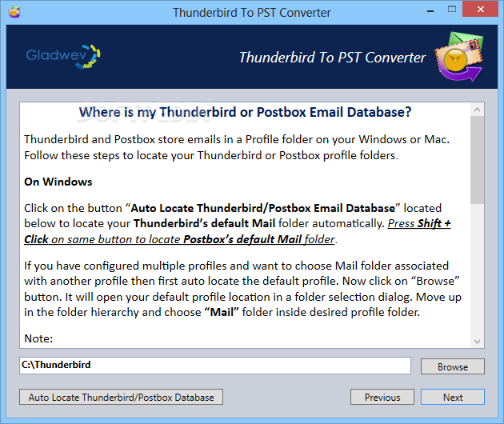Click the underlined 'Press Shift +' text
Viewport: 504px width, 424px height.
(419, 223)
